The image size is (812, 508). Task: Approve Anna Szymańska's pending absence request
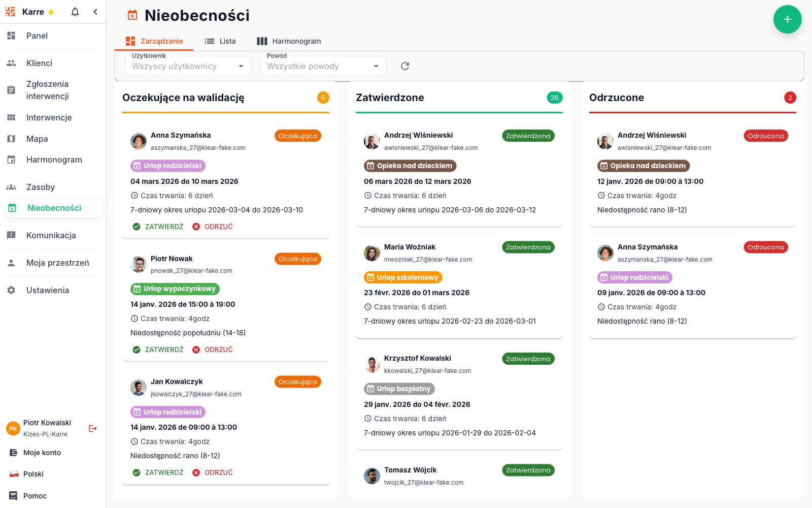[x=158, y=227]
